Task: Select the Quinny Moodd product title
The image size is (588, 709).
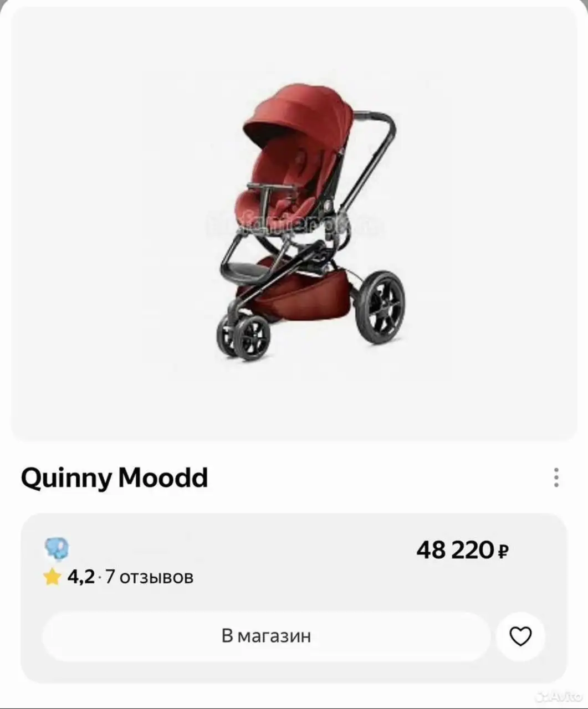Action: pyautogui.click(x=115, y=477)
